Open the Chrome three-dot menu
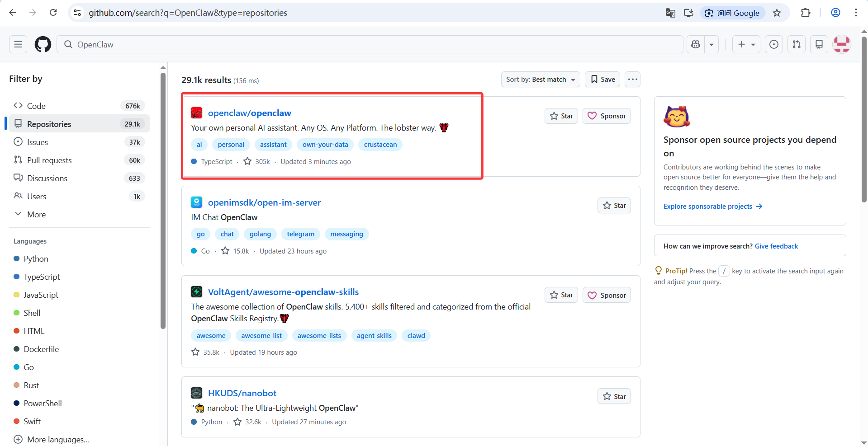Viewport: 868px width, 446px height. (856, 13)
